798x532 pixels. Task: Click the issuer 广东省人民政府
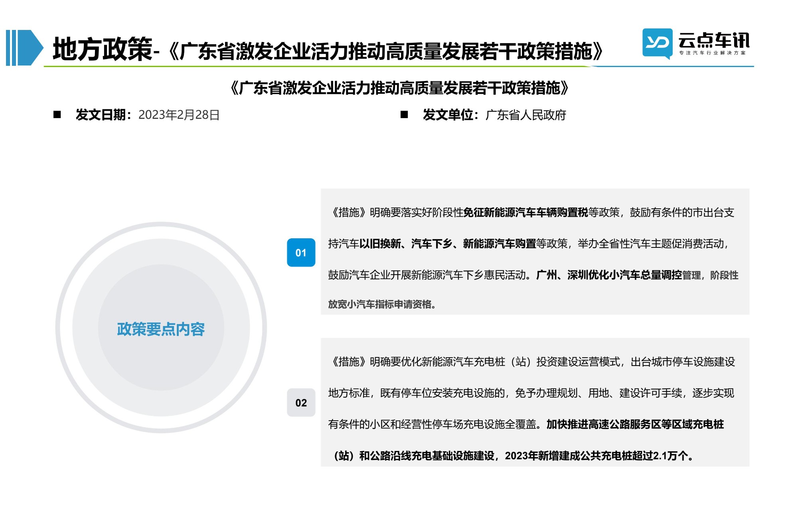coord(526,115)
